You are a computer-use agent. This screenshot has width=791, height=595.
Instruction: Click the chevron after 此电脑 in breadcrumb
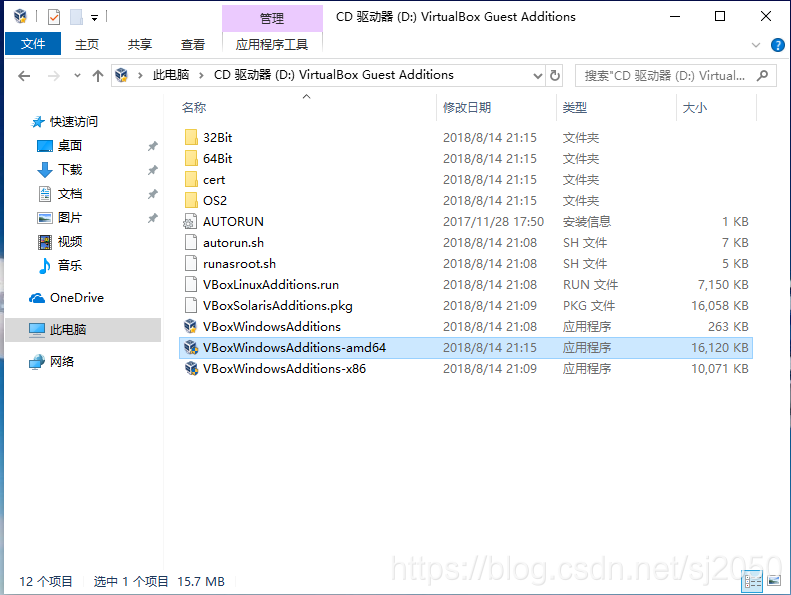pos(201,76)
